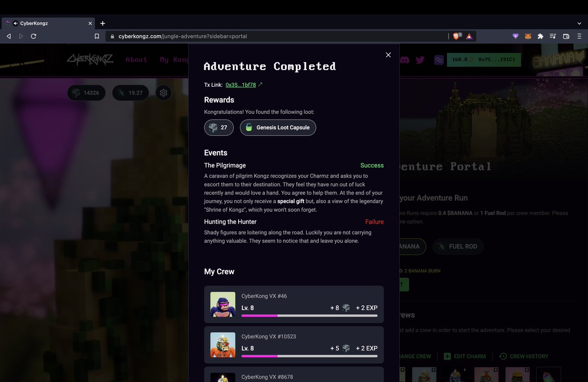Open the media playlist control icon
Image resolution: width=588 pixels, height=382 pixels.
point(553,36)
